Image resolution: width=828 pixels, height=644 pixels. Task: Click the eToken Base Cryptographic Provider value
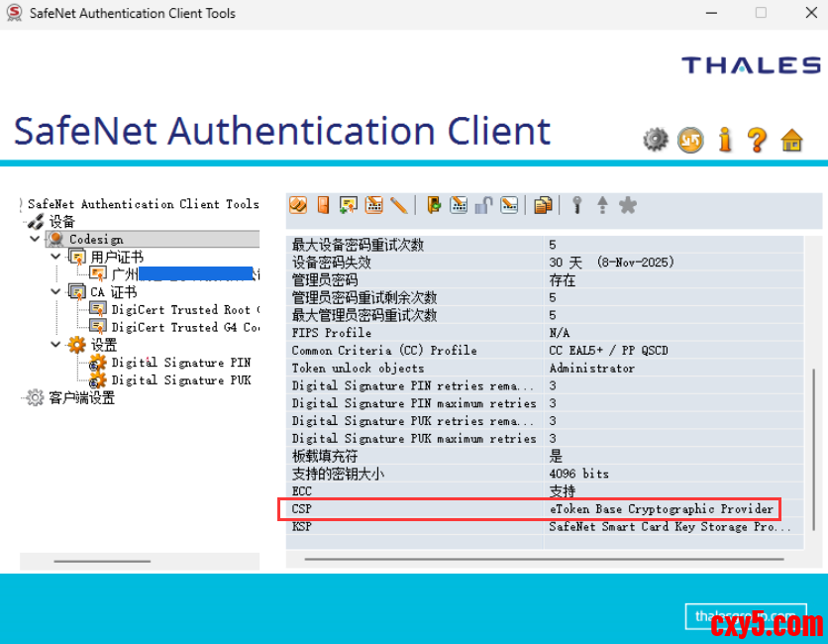tap(662, 508)
